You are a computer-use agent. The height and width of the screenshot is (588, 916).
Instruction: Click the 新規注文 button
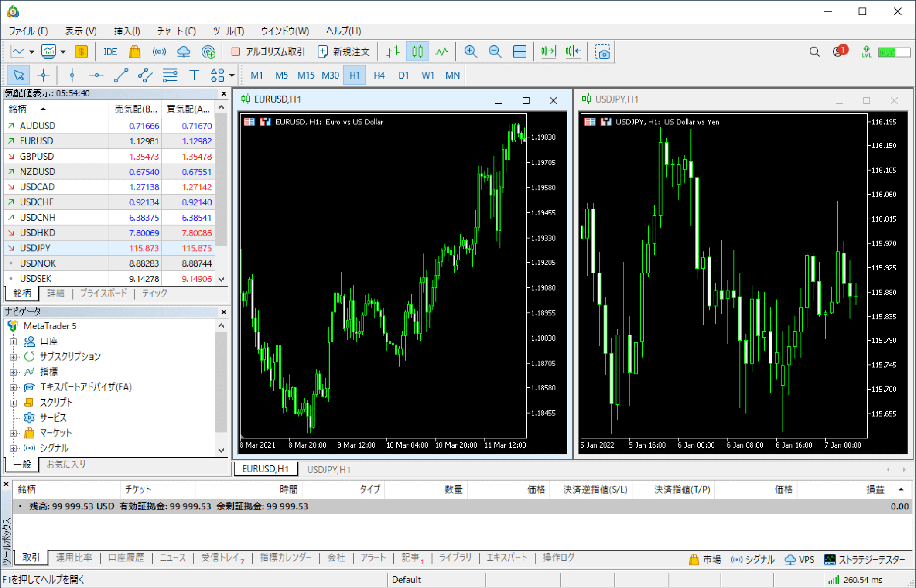click(x=344, y=52)
